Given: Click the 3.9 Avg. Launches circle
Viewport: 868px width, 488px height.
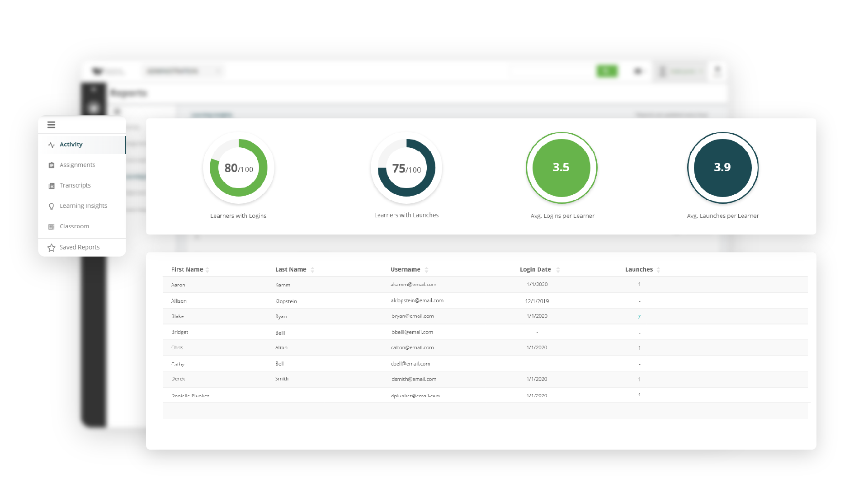Looking at the screenshot, I should 722,168.
